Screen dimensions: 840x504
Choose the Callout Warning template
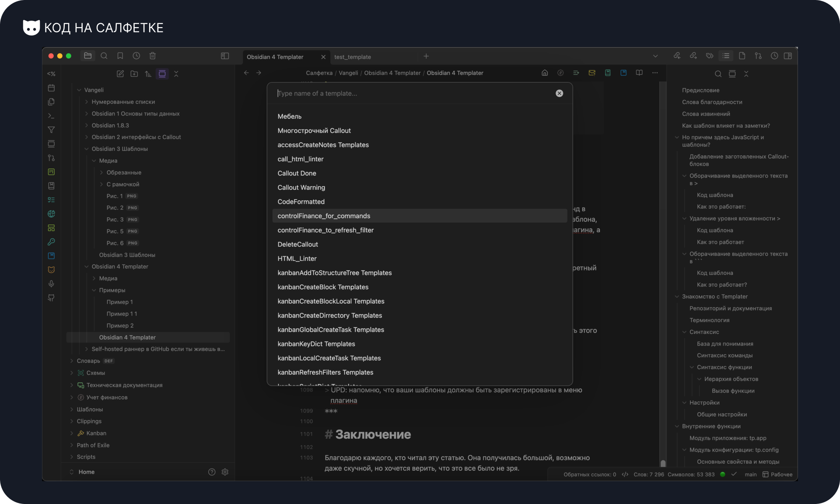pyautogui.click(x=420, y=187)
